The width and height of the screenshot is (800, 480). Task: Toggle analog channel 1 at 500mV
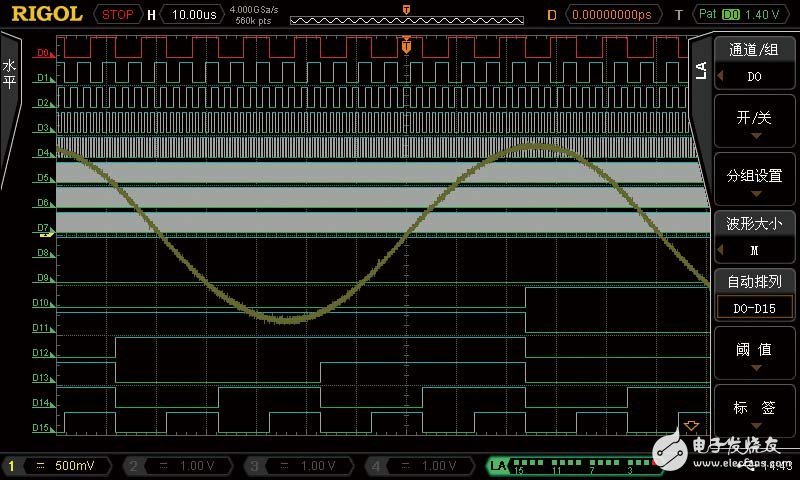[x=62, y=466]
